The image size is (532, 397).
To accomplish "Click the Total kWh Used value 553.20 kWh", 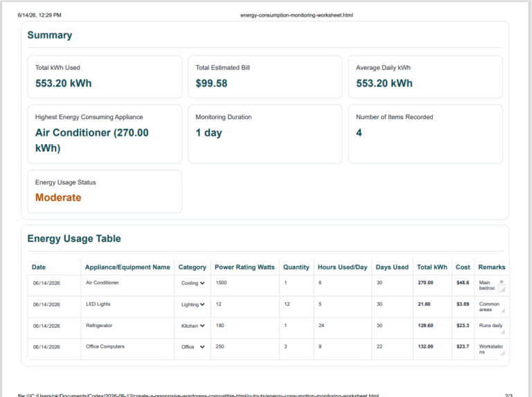I will point(64,83).
